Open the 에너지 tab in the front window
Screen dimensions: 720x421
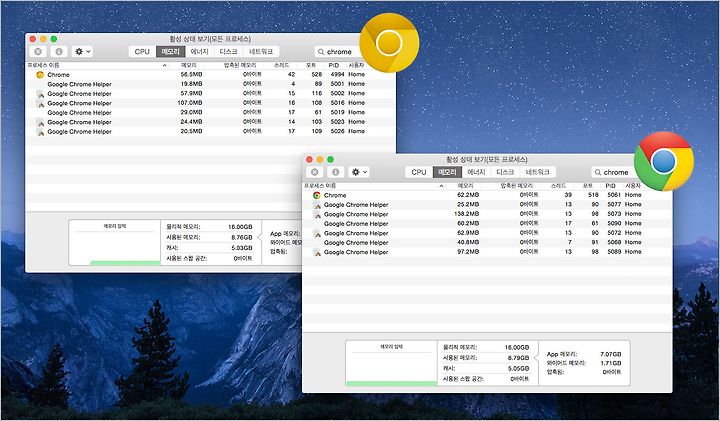pyautogui.click(x=477, y=172)
